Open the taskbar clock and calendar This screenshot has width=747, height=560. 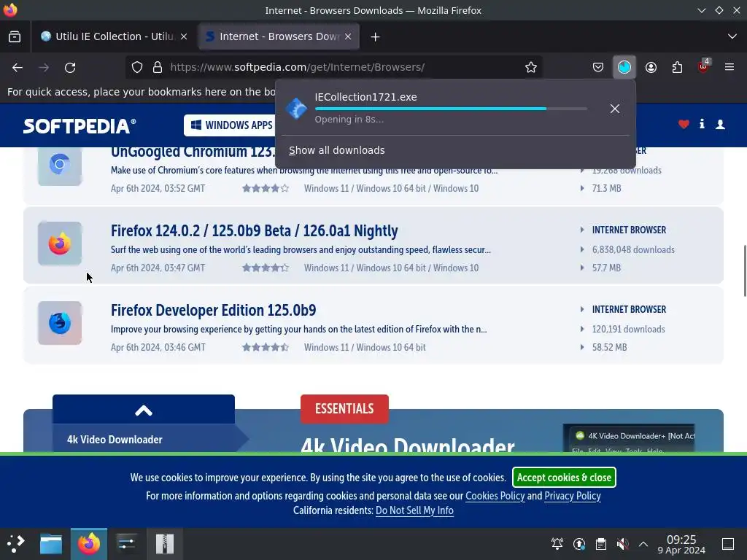[x=681, y=544]
